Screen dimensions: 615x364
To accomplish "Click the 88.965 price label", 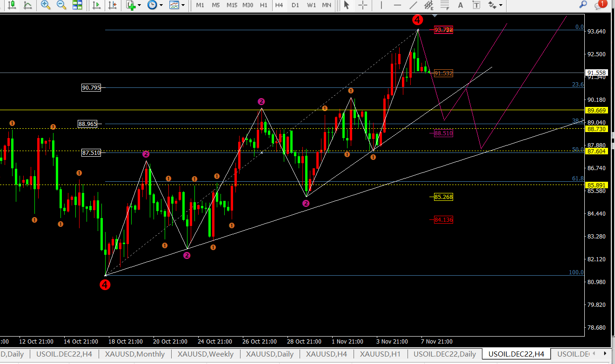I will pyautogui.click(x=88, y=124).
